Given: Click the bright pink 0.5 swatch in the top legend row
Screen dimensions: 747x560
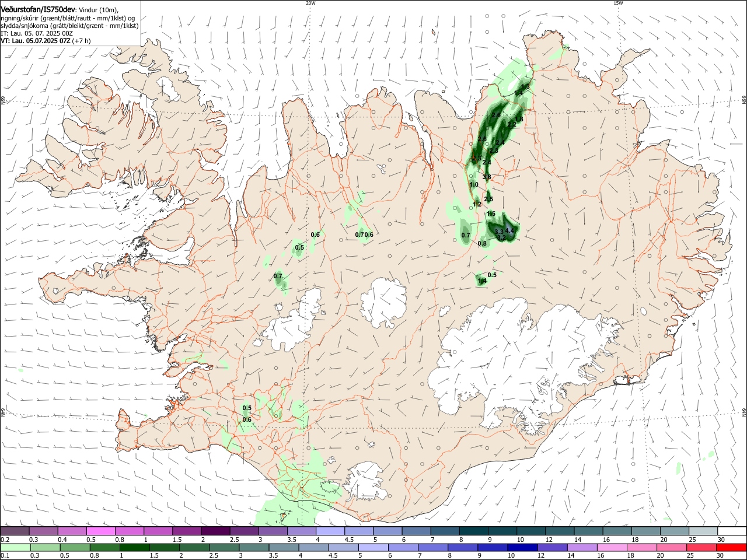Looking at the screenshot, I should [100, 531].
